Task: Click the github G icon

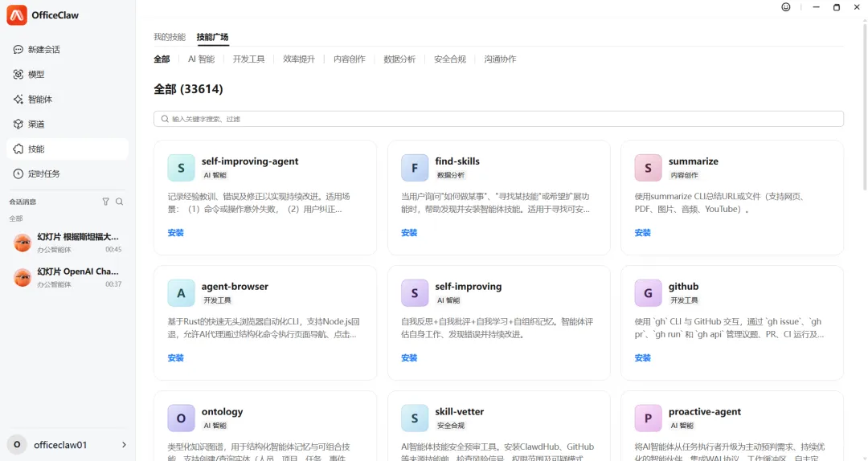Action: pos(649,293)
